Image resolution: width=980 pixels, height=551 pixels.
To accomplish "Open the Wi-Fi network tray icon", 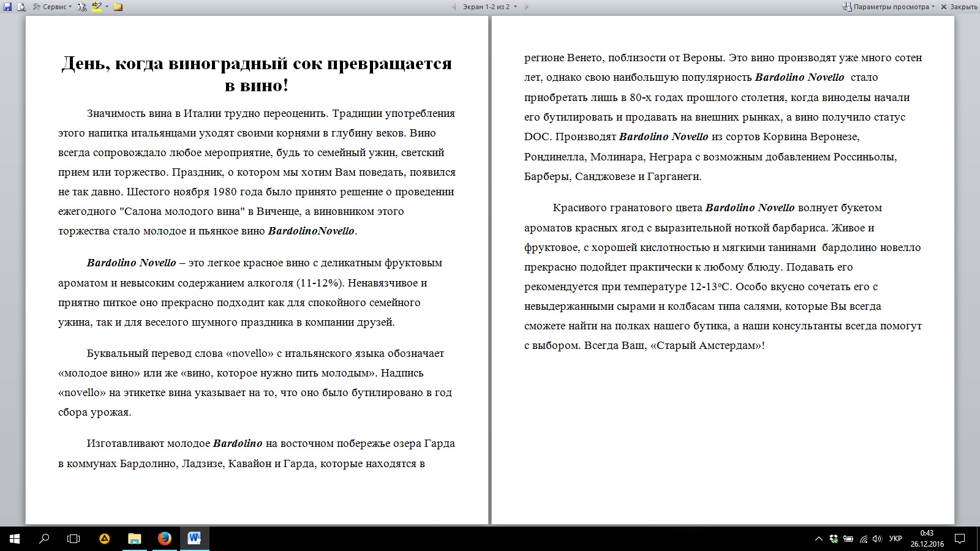I will pyautogui.click(x=864, y=539).
